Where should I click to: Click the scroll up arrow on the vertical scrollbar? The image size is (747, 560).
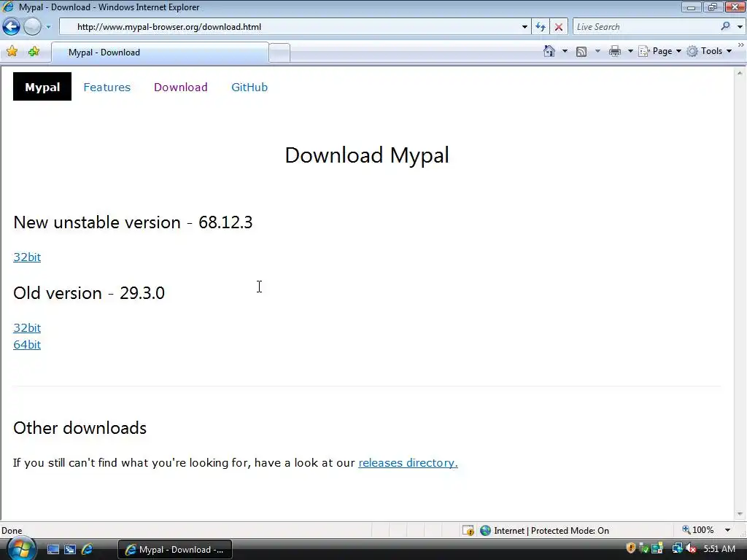[740, 74]
